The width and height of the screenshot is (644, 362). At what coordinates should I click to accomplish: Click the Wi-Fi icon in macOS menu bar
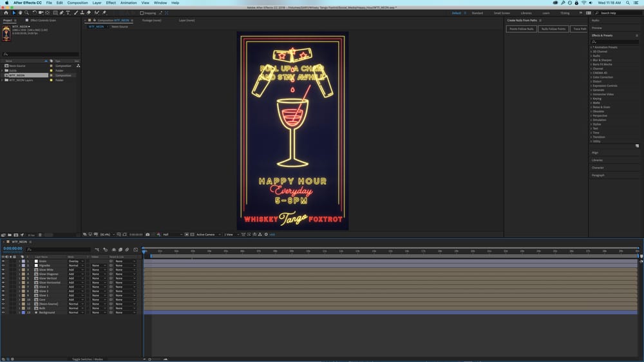583,3
